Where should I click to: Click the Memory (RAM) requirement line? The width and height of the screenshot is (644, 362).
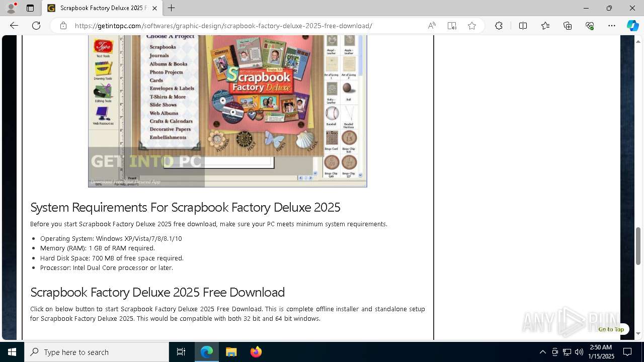(98, 248)
